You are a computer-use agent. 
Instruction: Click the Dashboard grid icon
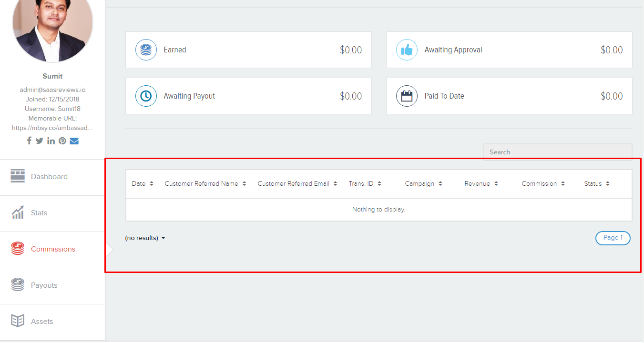(18, 176)
